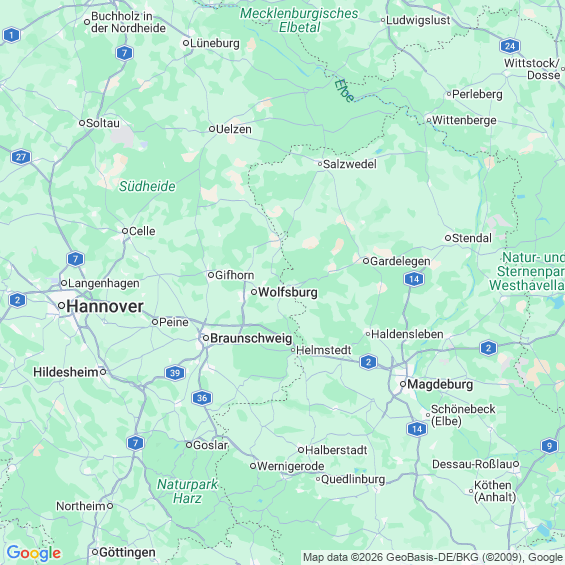Viewport: 565px width, 565px height.
Task: Click the A9 highway shield near Dessau-Roßlau
Action: point(549,446)
